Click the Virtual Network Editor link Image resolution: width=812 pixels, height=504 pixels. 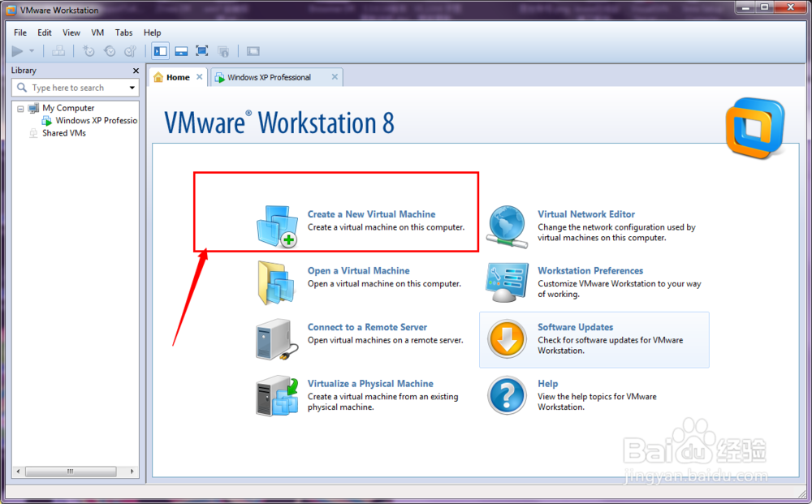click(x=586, y=214)
